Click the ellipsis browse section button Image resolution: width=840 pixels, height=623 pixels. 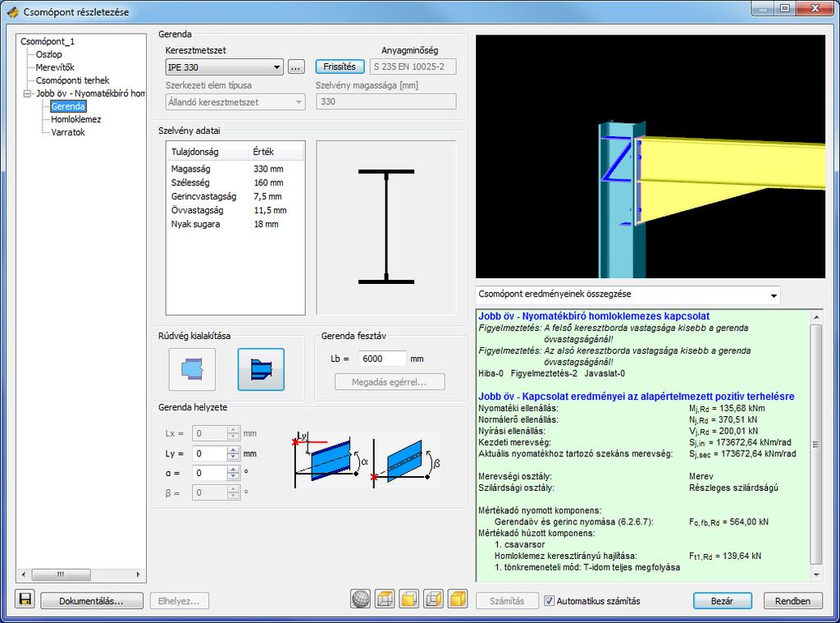point(295,67)
